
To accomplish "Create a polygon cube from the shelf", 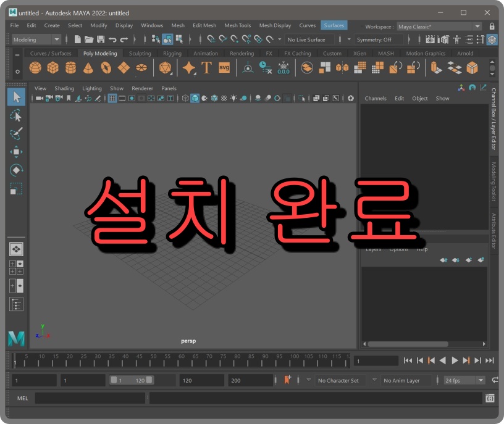I will point(52,69).
